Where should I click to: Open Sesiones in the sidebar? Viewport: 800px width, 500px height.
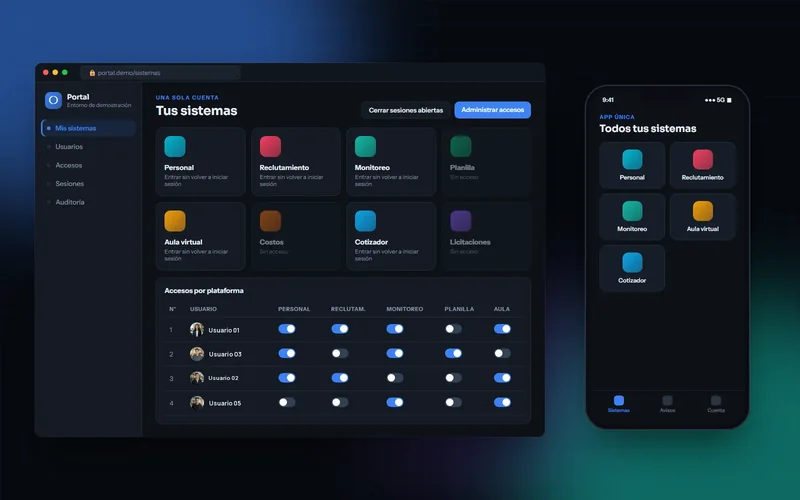pyautogui.click(x=69, y=184)
